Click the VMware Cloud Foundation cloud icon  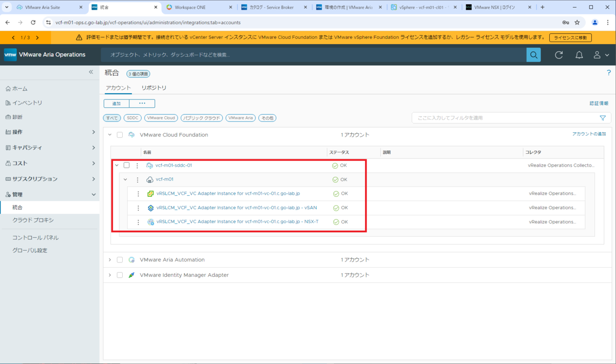[x=131, y=135]
